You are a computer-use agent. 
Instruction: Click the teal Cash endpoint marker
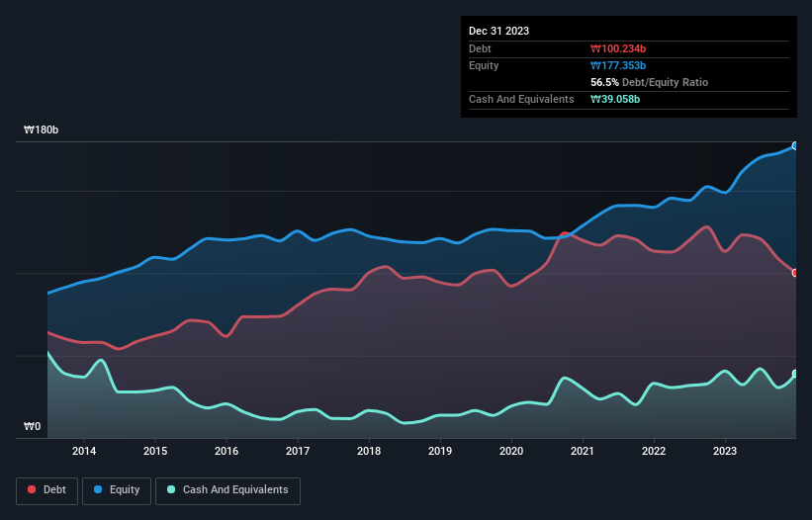[795, 374]
